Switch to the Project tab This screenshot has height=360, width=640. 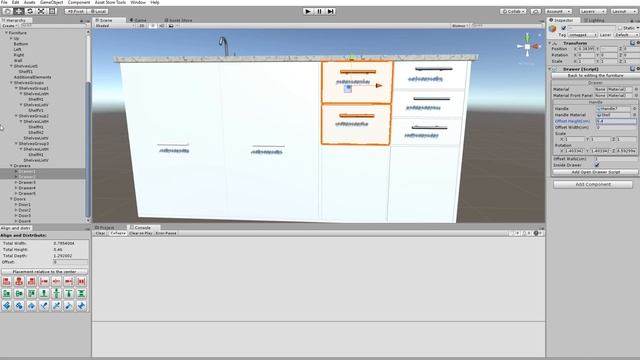pos(105,227)
